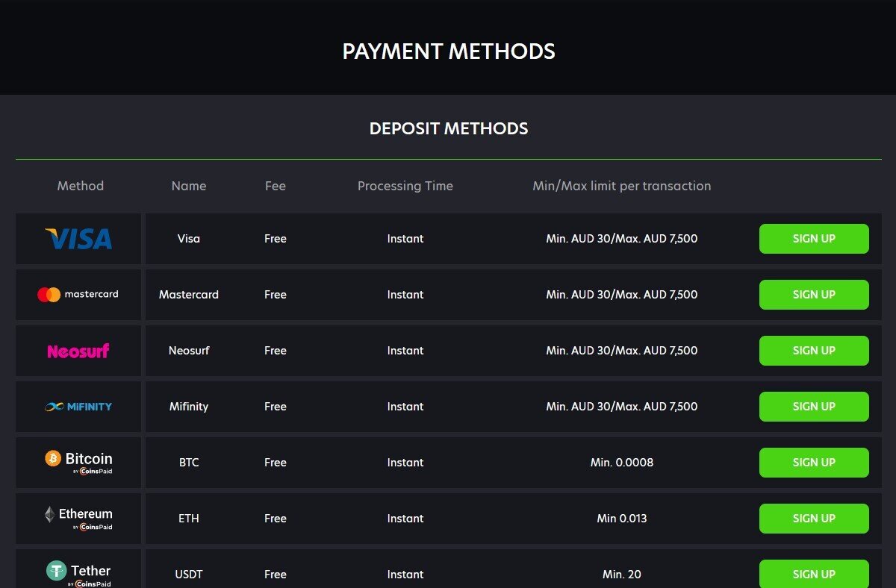Click the Processing Time column header
This screenshot has width=896, height=588.
[x=405, y=186]
